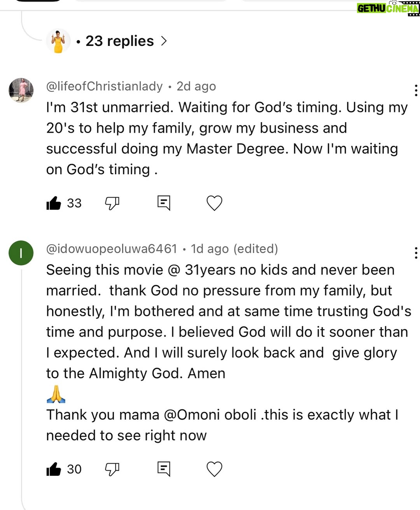Tap the 33 likes count

tap(74, 203)
